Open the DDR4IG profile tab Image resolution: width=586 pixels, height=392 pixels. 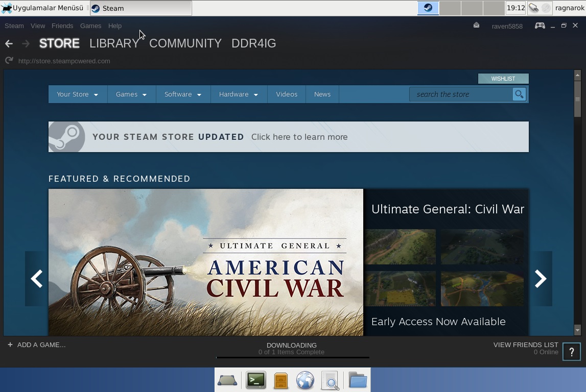(x=254, y=43)
